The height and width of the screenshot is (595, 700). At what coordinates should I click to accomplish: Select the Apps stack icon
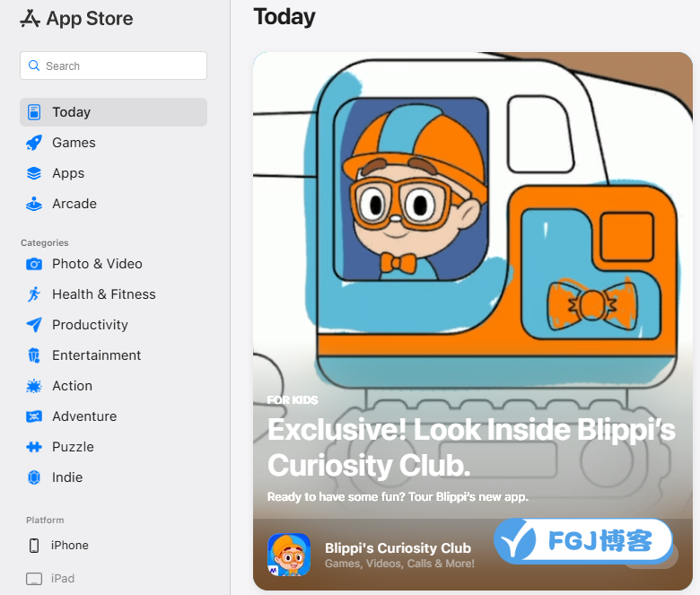[34, 173]
